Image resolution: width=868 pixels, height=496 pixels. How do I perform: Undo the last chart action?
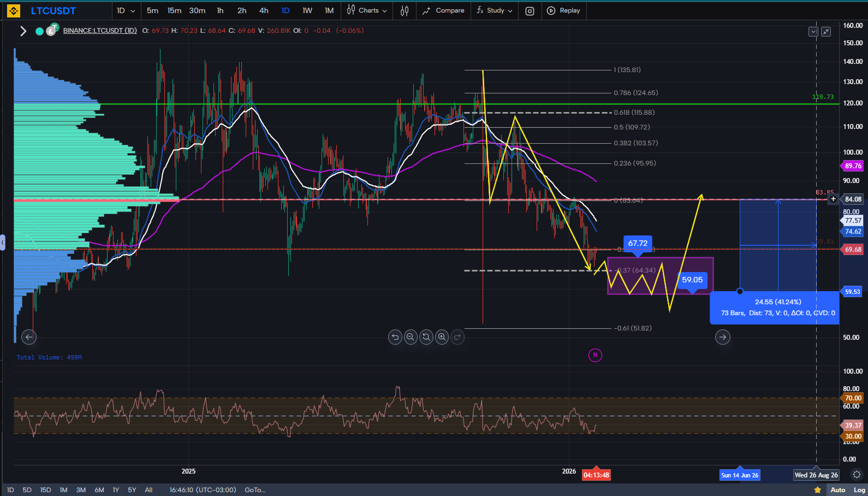pyautogui.click(x=395, y=337)
